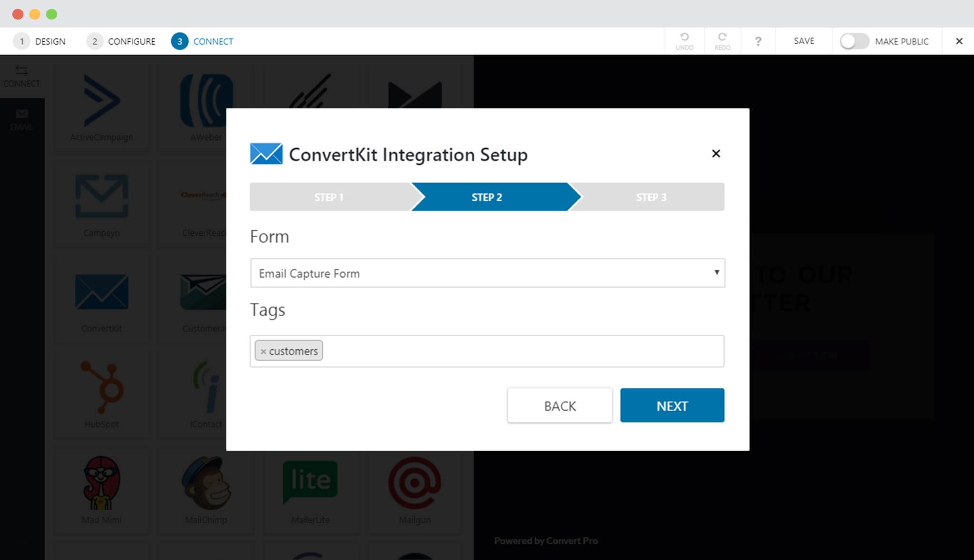Click the Campayn integration icon
This screenshot has height=560, width=974.
(x=101, y=197)
